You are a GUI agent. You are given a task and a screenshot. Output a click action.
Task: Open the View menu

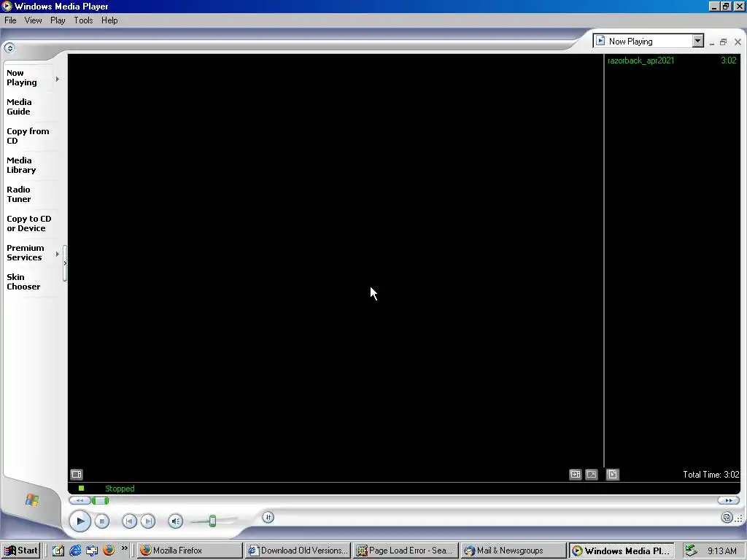(x=34, y=20)
